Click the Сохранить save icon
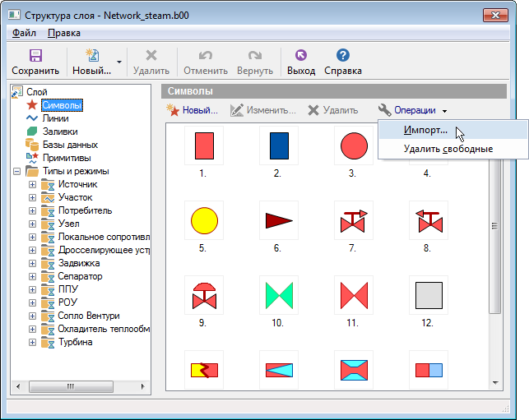 [35, 56]
